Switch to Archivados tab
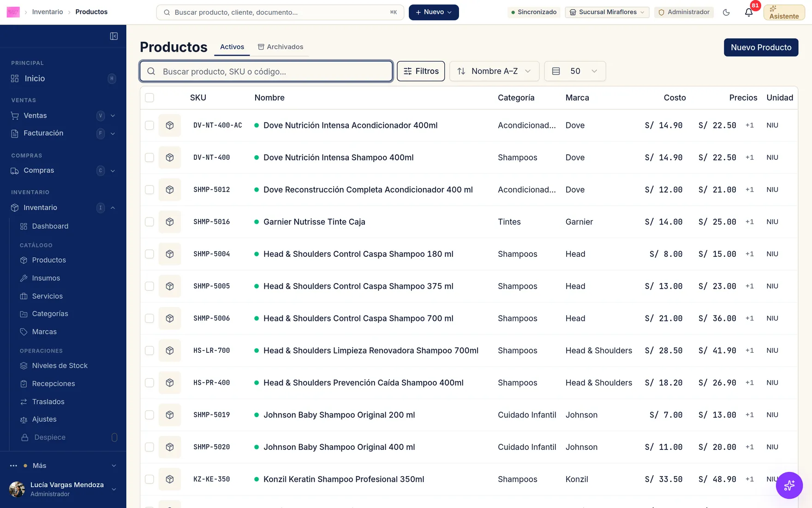The width and height of the screenshot is (812, 508). point(281,47)
